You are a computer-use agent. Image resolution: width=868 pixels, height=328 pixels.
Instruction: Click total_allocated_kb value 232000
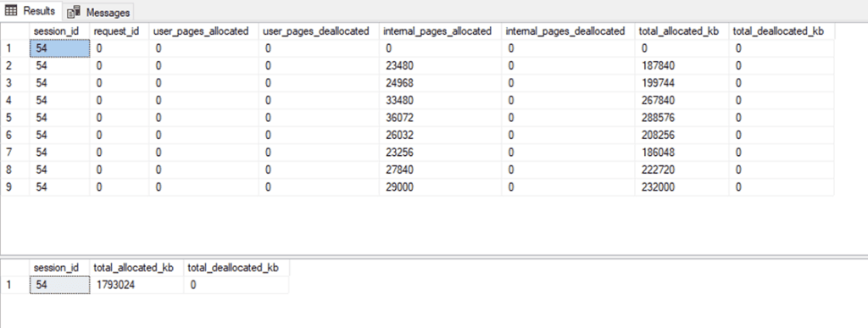[682, 187]
